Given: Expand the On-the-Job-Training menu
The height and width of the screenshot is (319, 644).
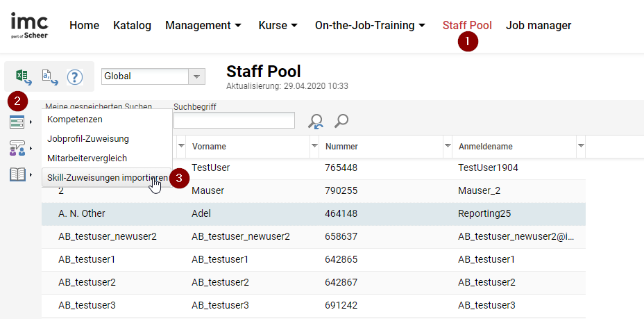Looking at the screenshot, I should point(370,26).
